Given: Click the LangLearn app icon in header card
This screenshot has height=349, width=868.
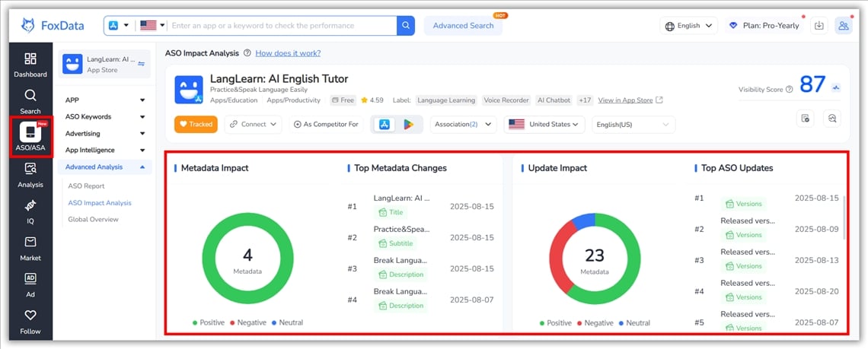Looking at the screenshot, I should click(189, 90).
